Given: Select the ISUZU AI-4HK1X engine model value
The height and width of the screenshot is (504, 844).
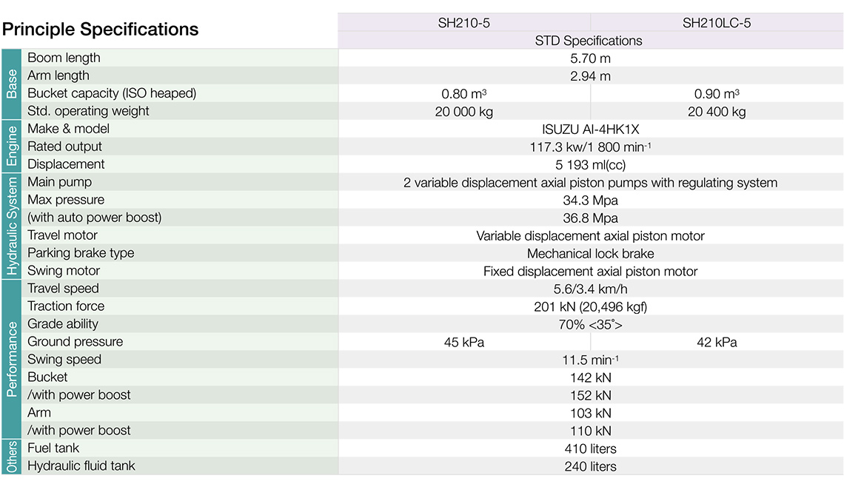Looking at the screenshot, I should [590, 130].
